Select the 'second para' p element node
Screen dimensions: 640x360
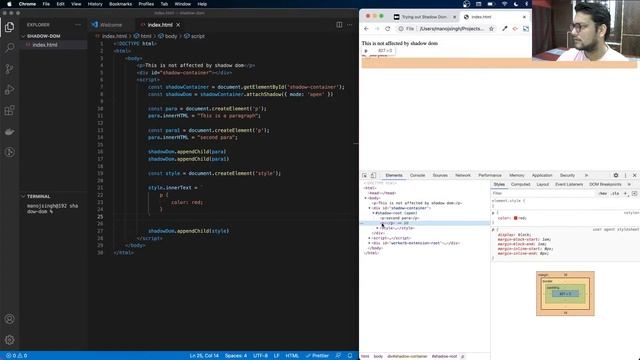(x=400, y=218)
